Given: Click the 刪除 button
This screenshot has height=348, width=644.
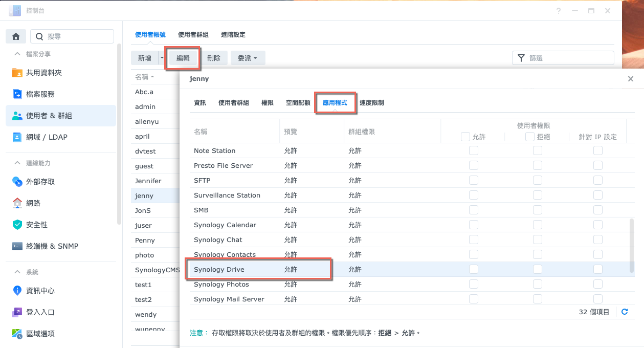Looking at the screenshot, I should (214, 58).
